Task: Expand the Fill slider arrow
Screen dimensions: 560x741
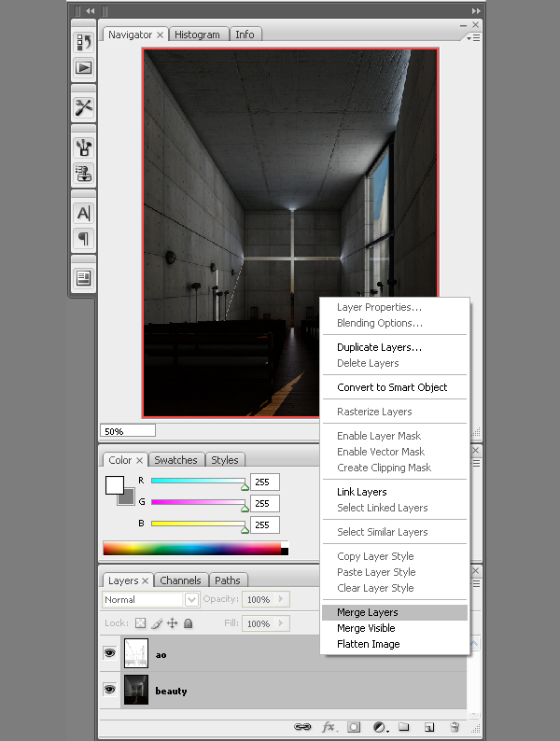Action: pyautogui.click(x=281, y=623)
